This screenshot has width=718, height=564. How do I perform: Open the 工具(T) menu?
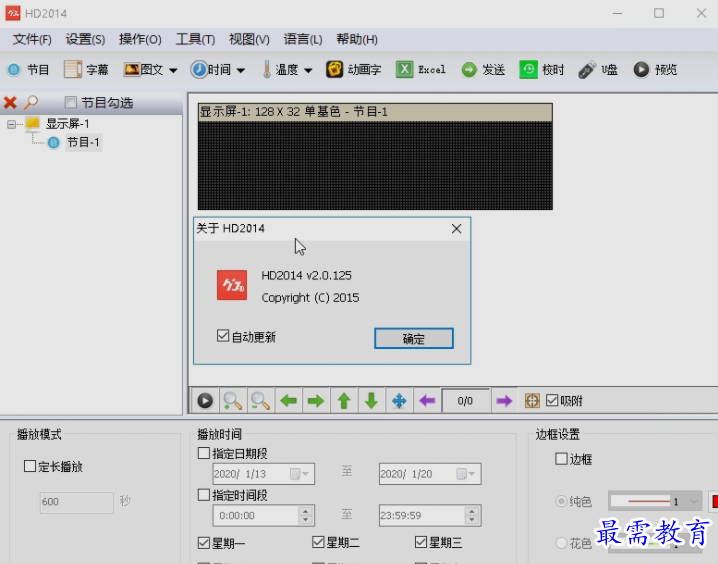(195, 39)
